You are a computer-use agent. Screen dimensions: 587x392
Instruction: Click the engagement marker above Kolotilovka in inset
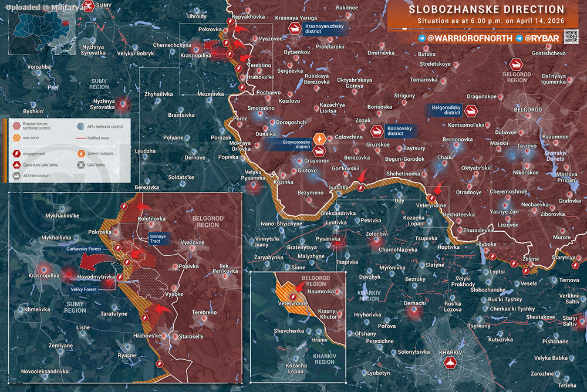tap(124, 207)
